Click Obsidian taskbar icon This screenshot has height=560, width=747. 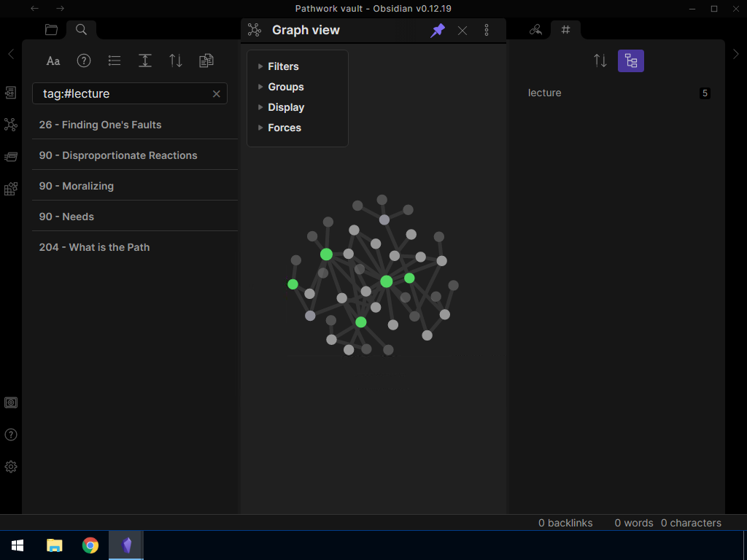[126, 545]
